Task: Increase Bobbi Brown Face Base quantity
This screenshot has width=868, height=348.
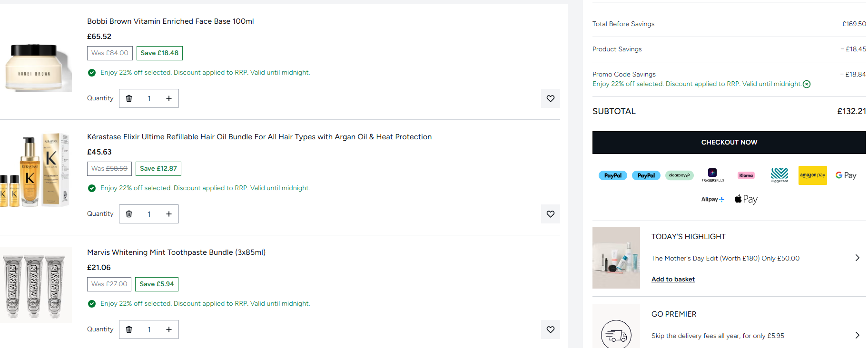Action: pyautogui.click(x=168, y=98)
